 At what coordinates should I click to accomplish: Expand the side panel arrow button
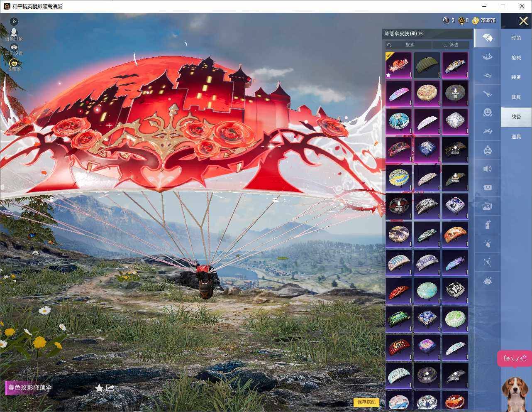14,21
